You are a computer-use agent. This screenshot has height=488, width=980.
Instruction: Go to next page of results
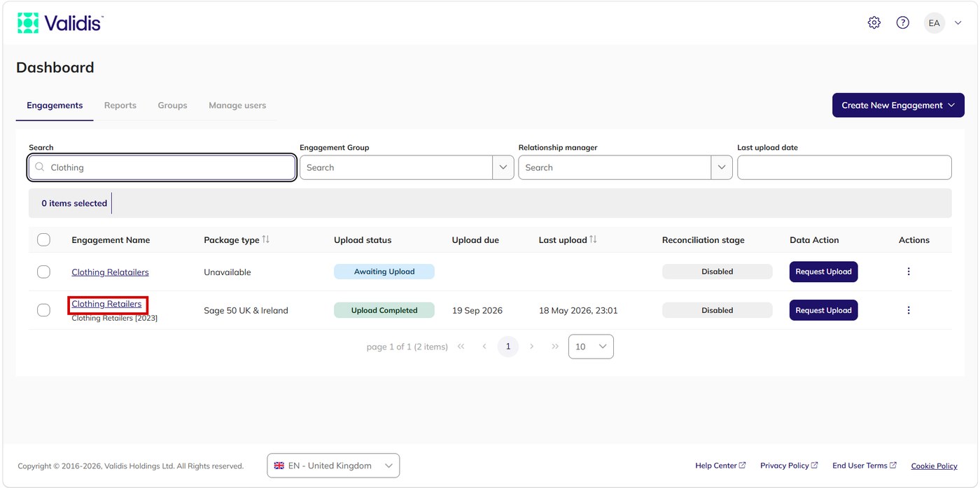[x=532, y=347]
